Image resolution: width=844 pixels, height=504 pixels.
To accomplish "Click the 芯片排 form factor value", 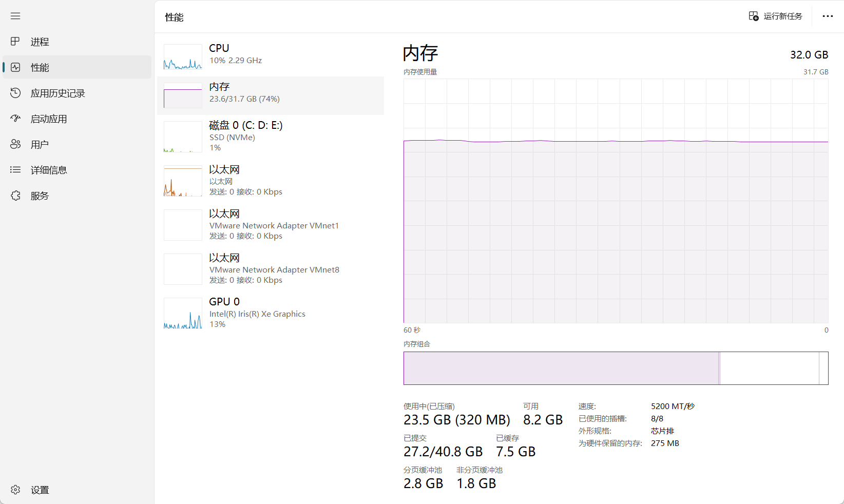I will coord(663,431).
